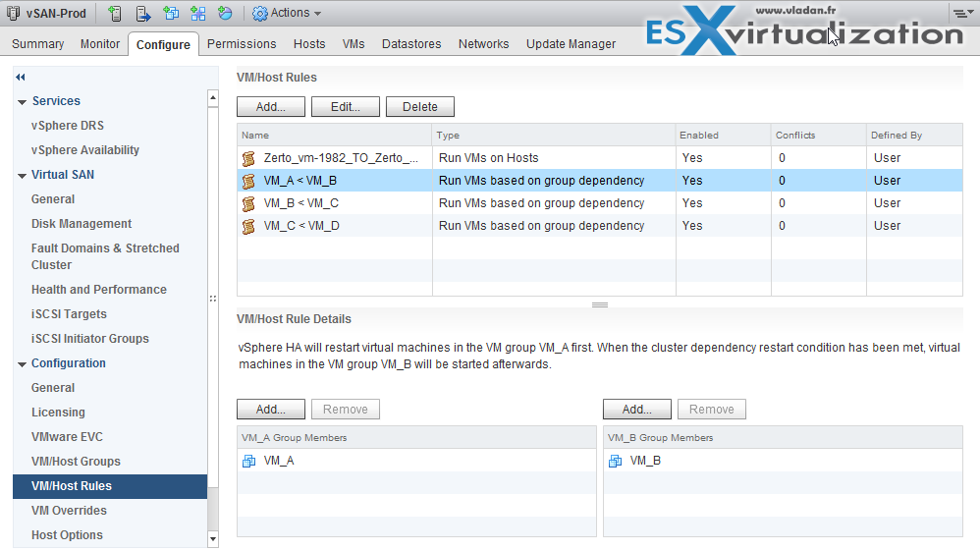Click the Delete button
Screen dimensions: 980x551
pos(420,107)
